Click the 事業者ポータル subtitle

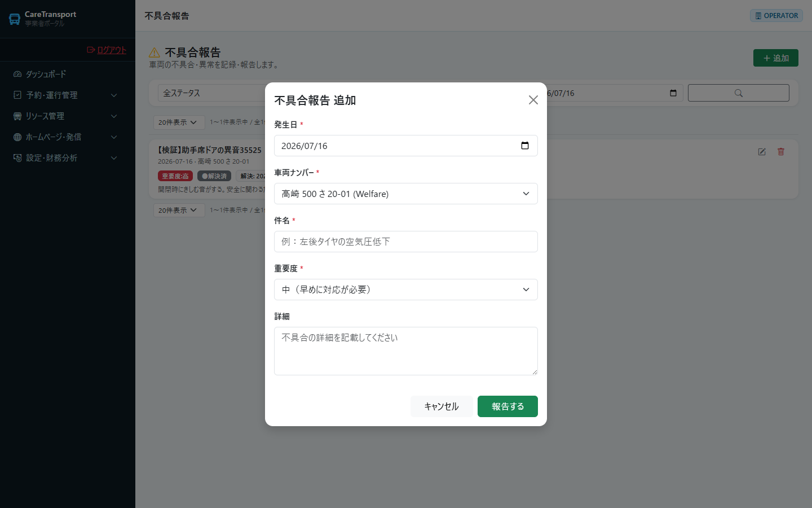click(45, 24)
